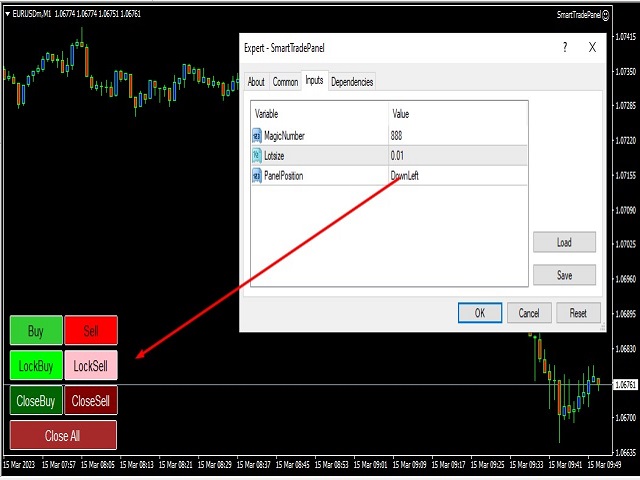Click the Lotsize variable name
Image resolution: width=640 pixels, height=480 pixels.
(x=274, y=156)
